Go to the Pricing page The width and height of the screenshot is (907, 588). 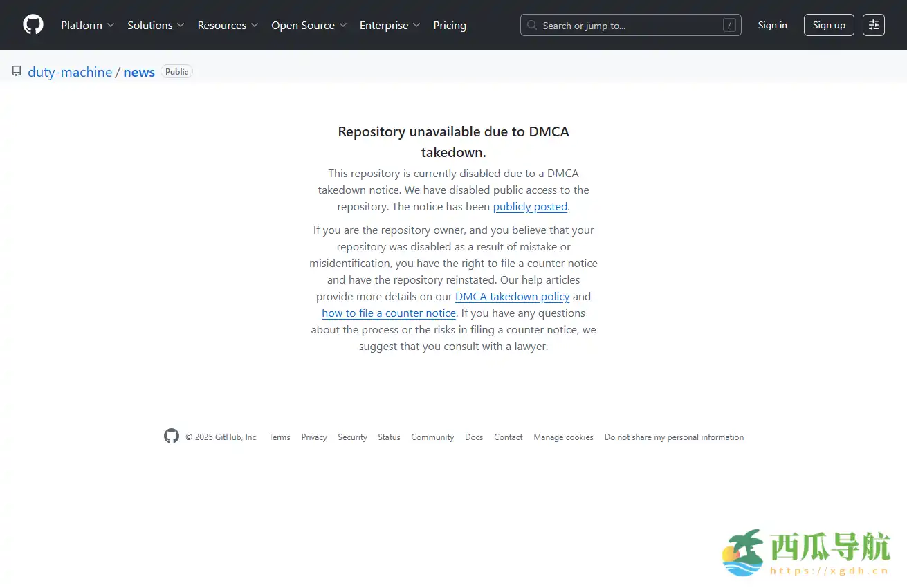tap(450, 25)
